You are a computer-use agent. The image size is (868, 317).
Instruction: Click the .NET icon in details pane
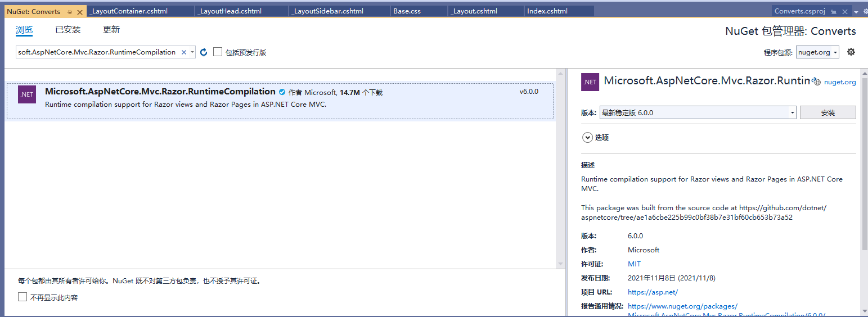click(x=590, y=82)
